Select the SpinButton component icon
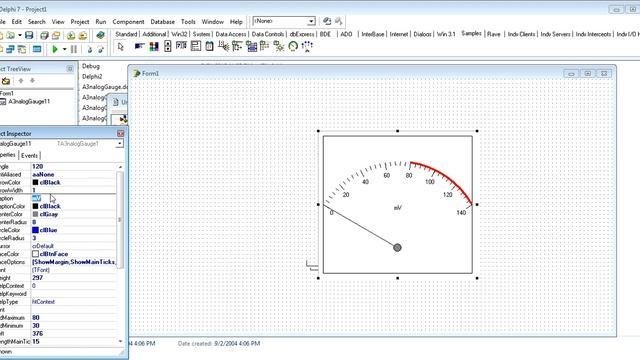 point(167,46)
